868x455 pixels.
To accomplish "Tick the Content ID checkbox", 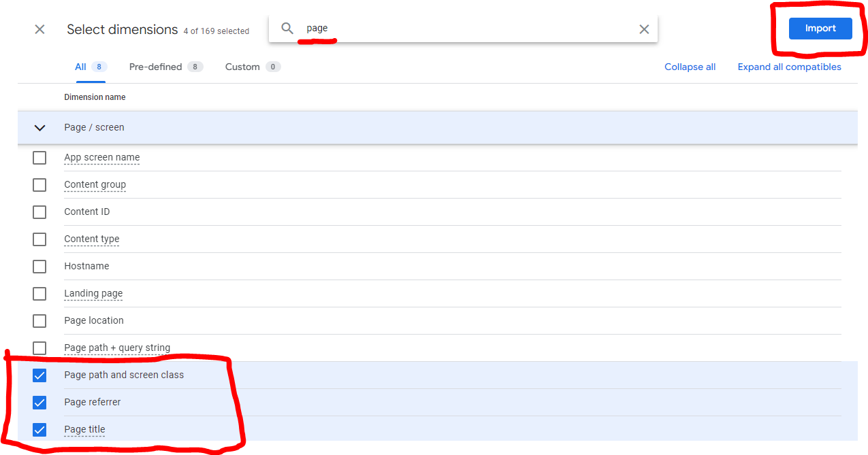I will click(x=39, y=212).
